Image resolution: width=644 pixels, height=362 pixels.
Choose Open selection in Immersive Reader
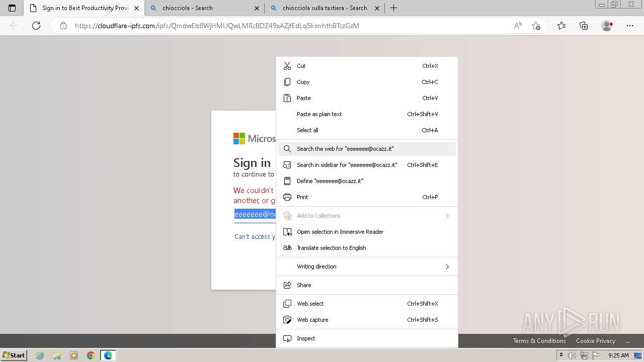pyautogui.click(x=367, y=232)
